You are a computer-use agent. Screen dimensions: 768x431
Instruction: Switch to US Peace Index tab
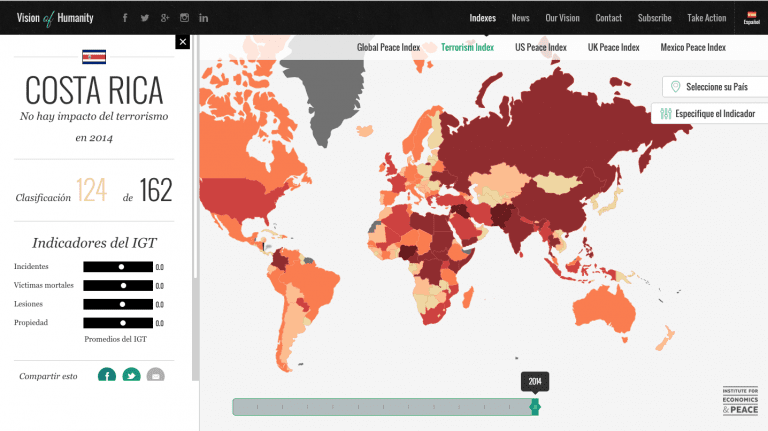pos(540,47)
